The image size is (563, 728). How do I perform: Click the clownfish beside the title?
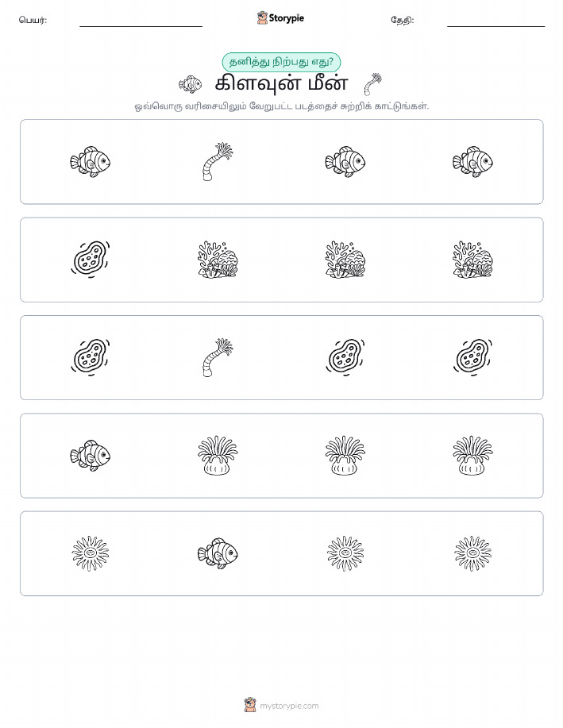tap(191, 84)
